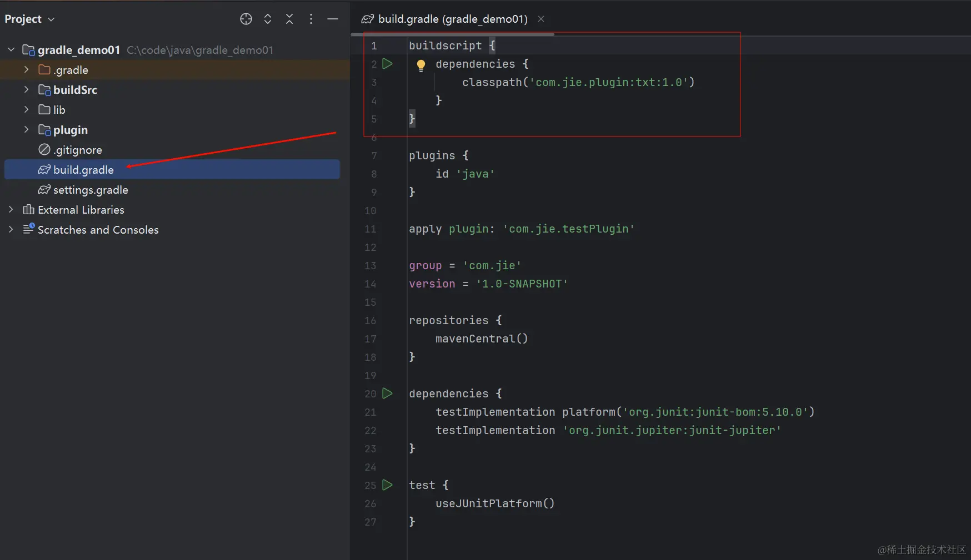Click the .gradle folder icon

(44, 70)
